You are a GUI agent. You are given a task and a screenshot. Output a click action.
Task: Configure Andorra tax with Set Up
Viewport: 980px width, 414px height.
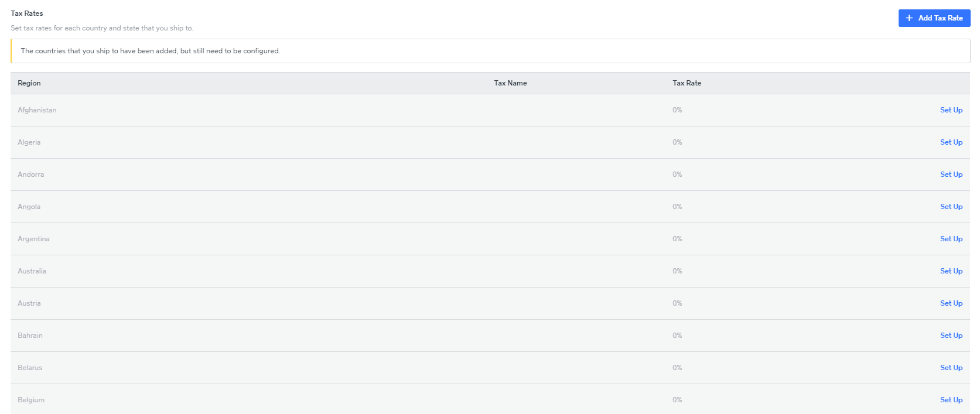click(x=951, y=175)
